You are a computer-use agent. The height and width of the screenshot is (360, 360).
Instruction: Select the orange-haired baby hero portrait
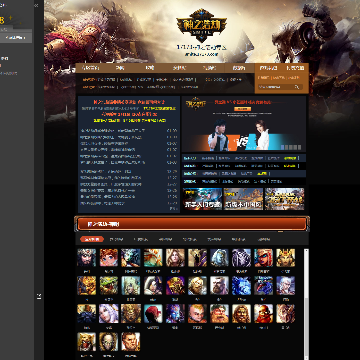tap(197, 313)
